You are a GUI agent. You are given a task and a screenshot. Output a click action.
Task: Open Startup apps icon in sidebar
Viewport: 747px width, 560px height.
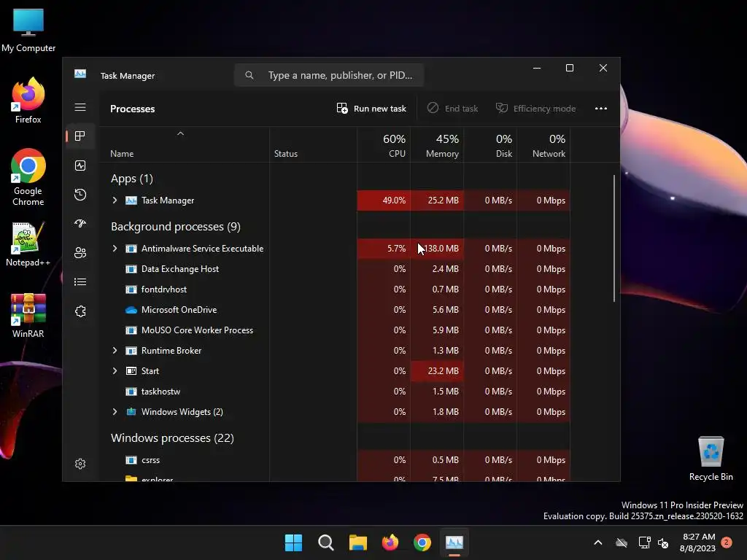pyautogui.click(x=80, y=223)
